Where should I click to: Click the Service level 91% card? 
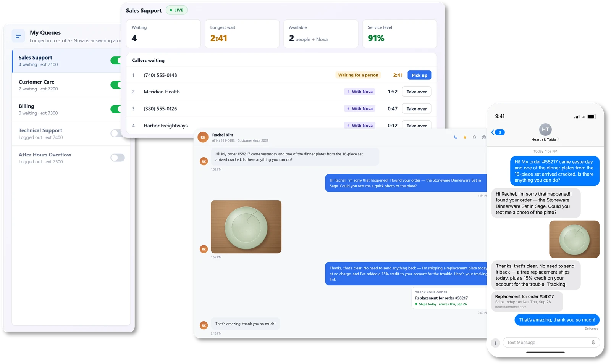[399, 34]
